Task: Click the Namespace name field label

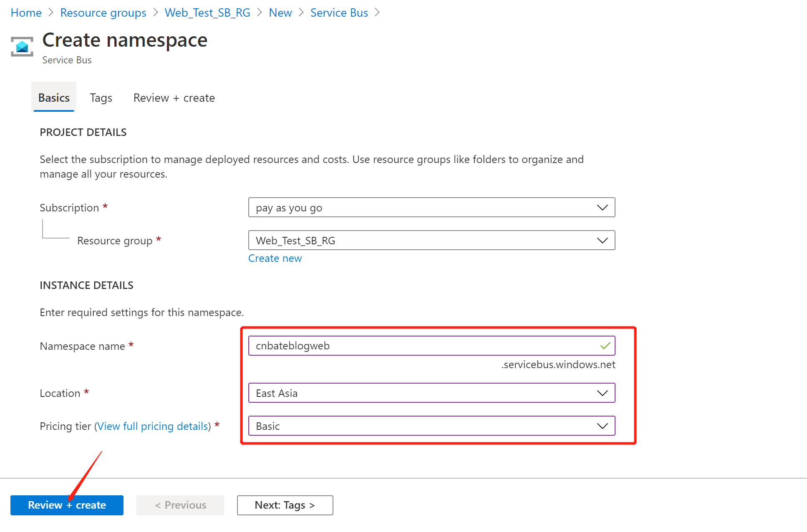Action: tap(82, 346)
